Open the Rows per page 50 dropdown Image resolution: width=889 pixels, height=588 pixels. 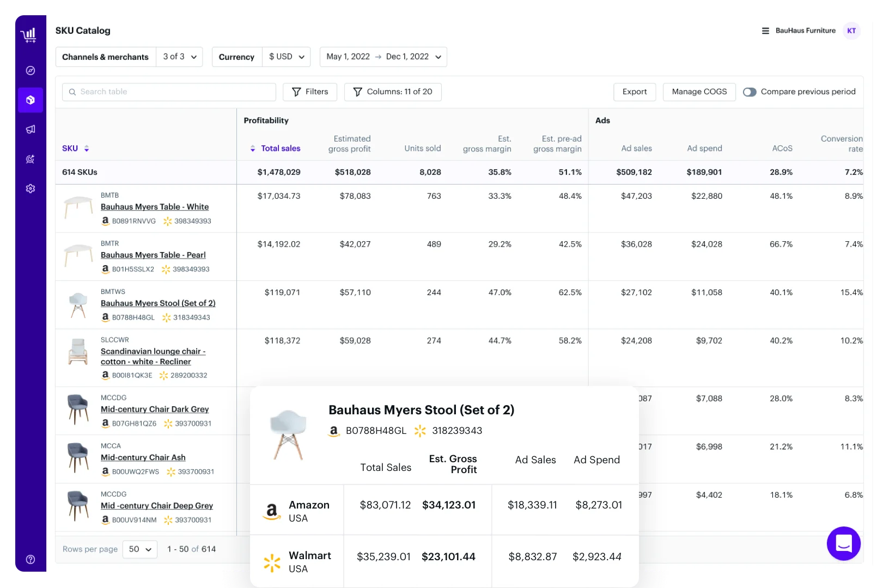[x=140, y=549]
